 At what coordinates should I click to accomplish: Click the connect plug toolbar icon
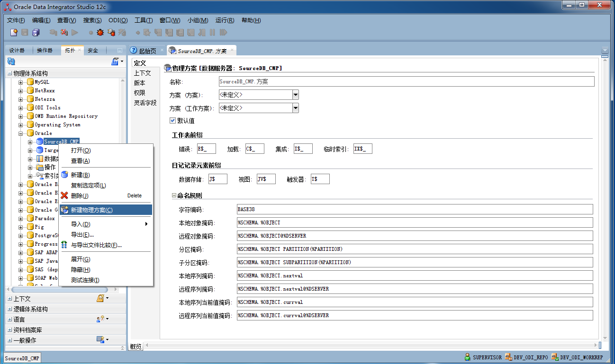(x=54, y=32)
